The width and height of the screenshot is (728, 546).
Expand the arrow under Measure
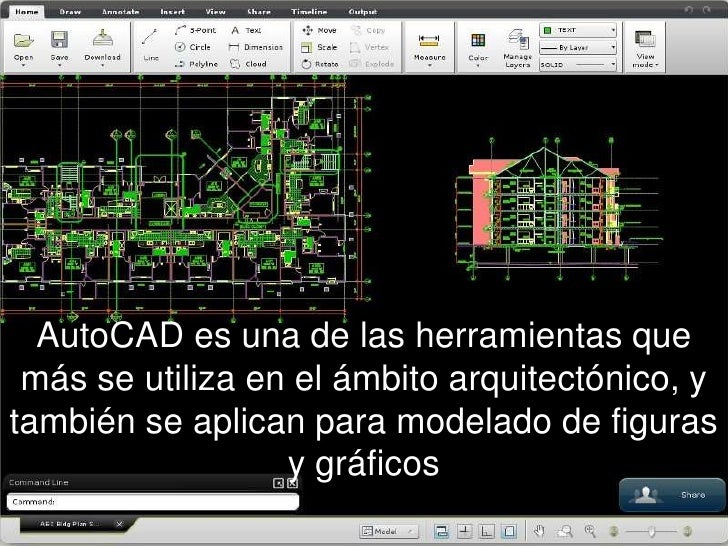[429, 65]
